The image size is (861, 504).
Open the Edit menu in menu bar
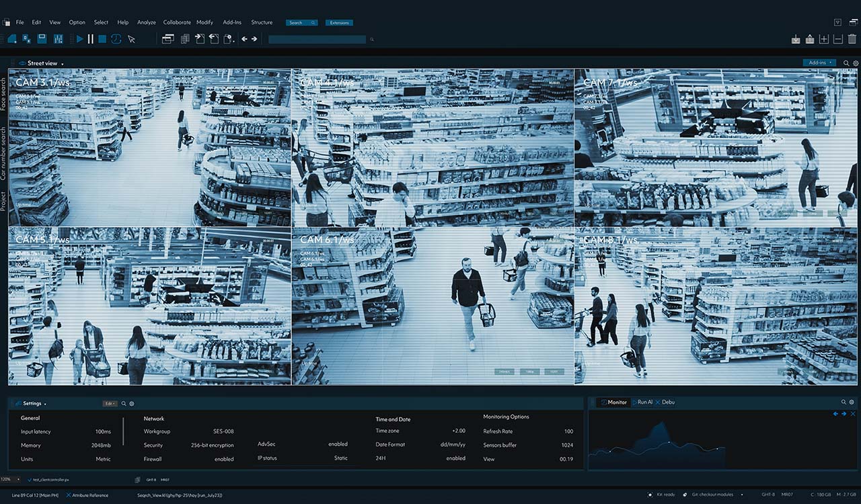point(36,22)
